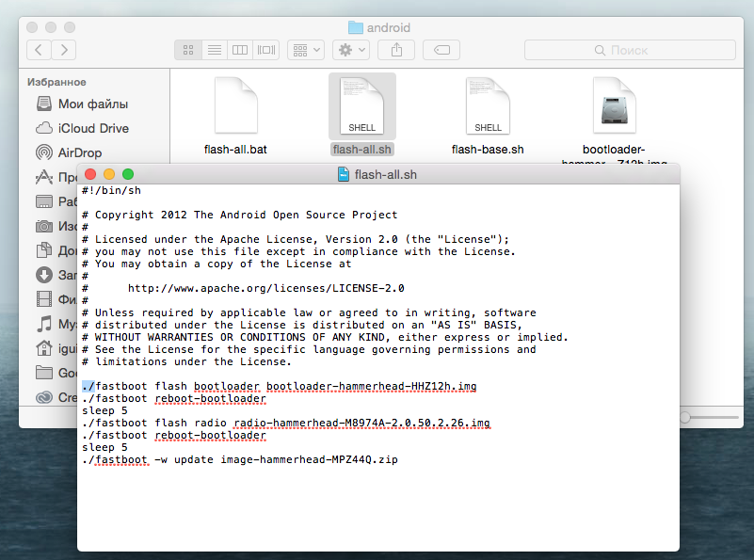The image size is (754, 560).
Task: Switch Finder to column view
Action: 240,50
